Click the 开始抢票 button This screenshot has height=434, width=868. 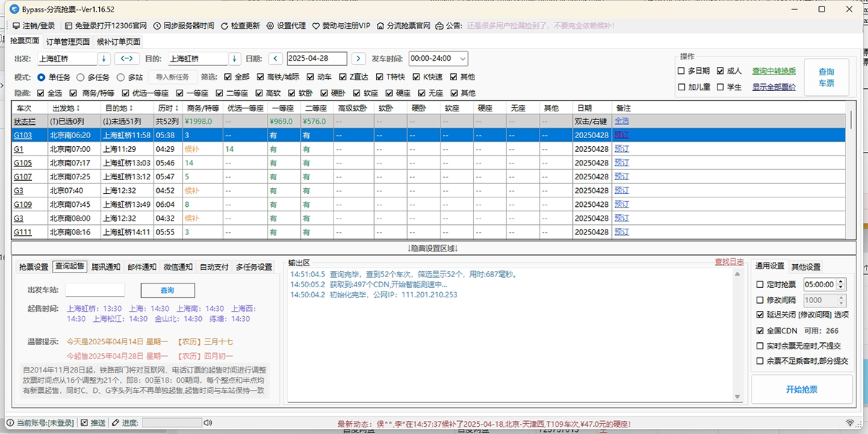point(801,389)
